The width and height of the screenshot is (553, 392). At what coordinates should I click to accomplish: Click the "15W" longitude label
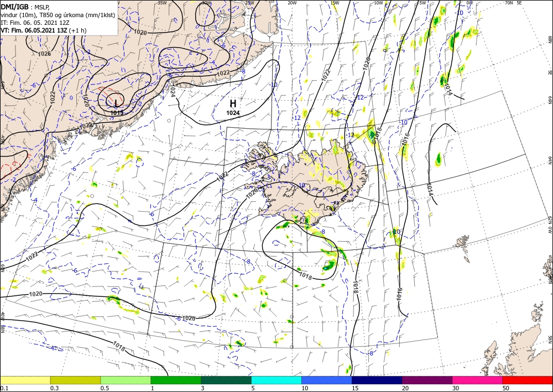click(x=335, y=3)
